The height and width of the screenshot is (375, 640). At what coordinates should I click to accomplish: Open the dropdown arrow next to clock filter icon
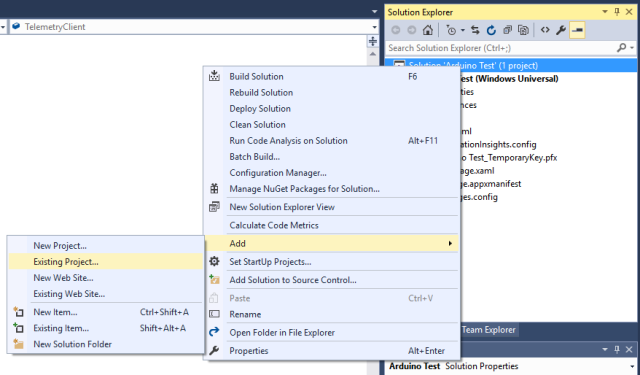462,30
